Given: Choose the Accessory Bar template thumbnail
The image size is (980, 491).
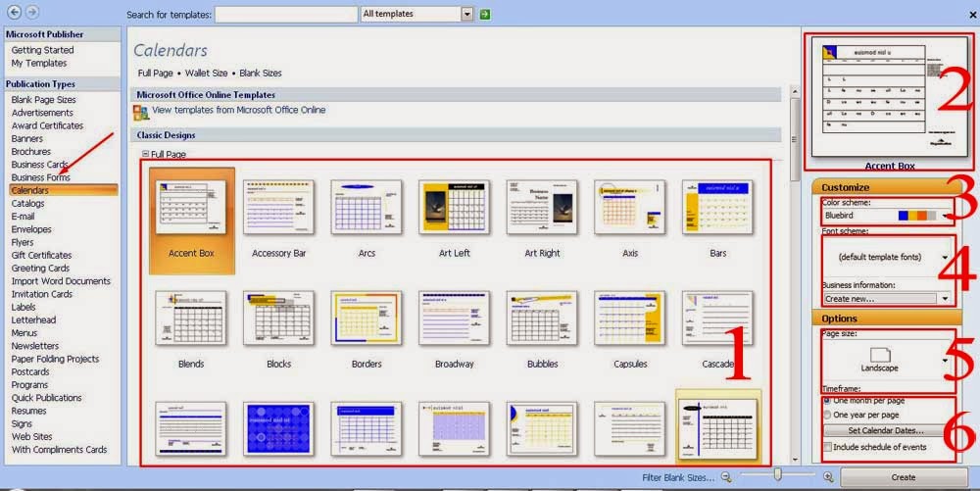Looking at the screenshot, I should (x=278, y=208).
